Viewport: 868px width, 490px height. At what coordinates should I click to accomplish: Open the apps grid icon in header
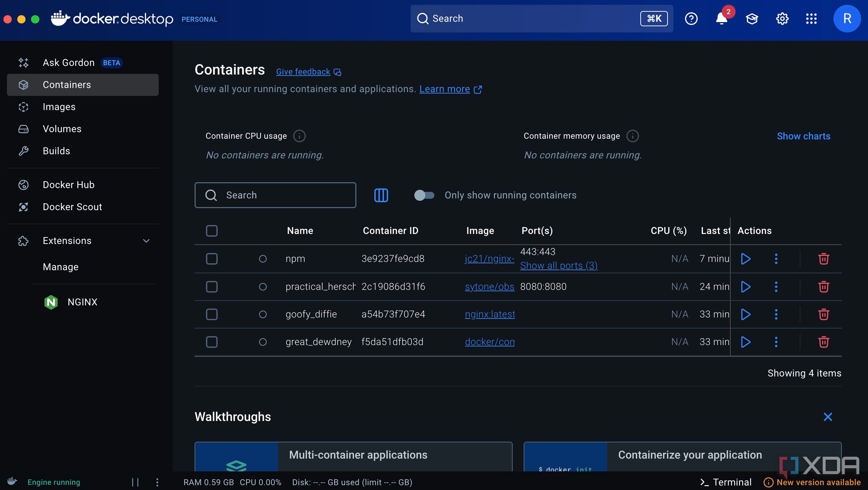(811, 19)
